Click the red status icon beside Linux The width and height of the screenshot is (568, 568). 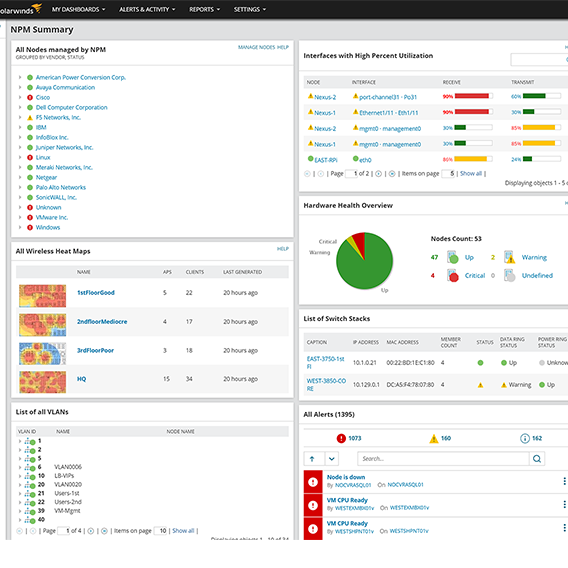coord(30,158)
